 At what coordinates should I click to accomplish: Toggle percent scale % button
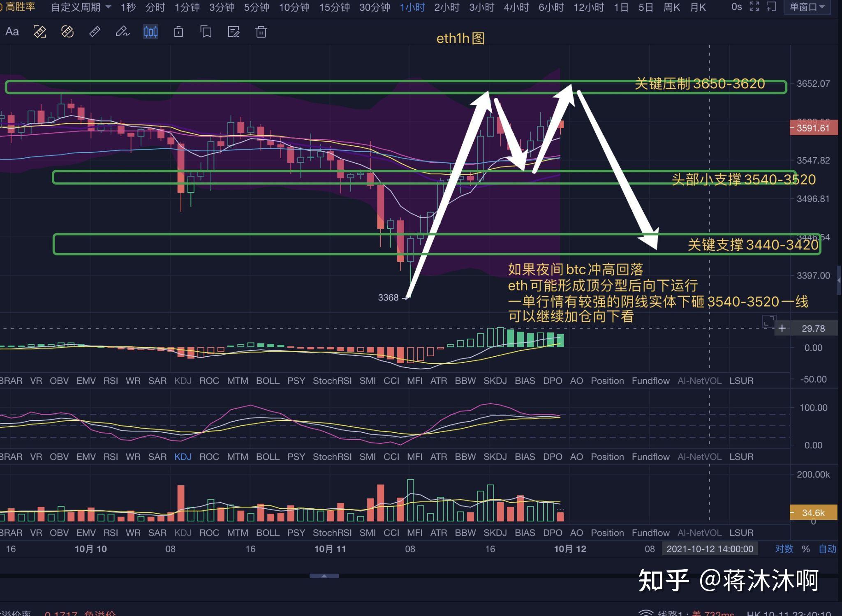[x=806, y=549]
